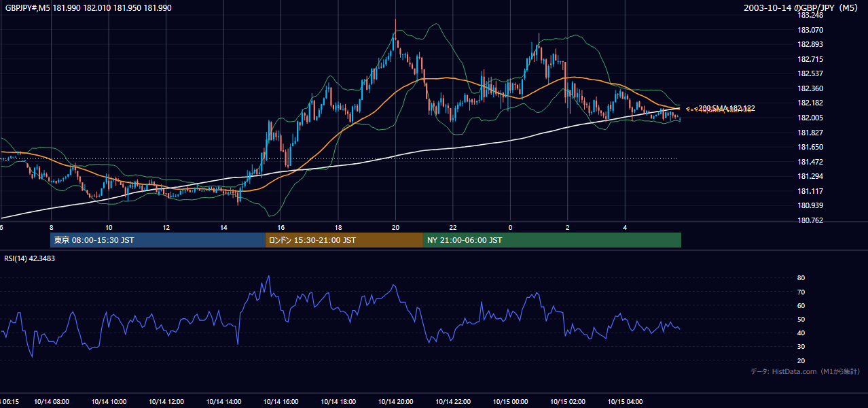Click price axis value 181.294

click(x=811, y=176)
